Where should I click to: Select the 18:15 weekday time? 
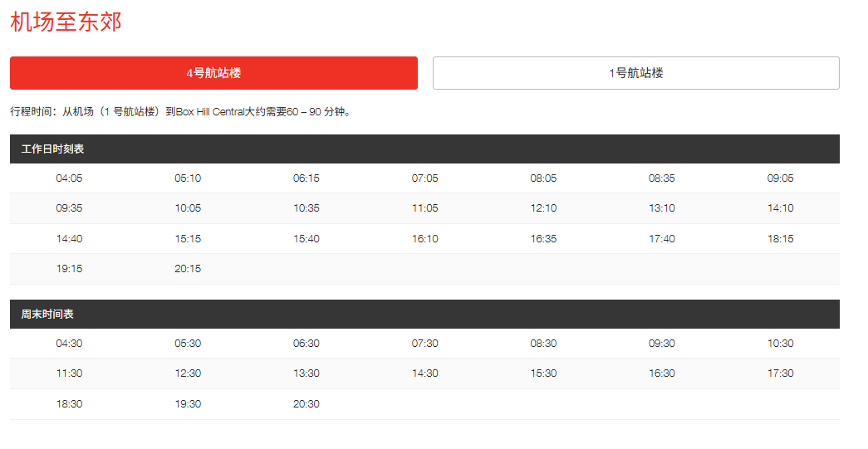(780, 239)
